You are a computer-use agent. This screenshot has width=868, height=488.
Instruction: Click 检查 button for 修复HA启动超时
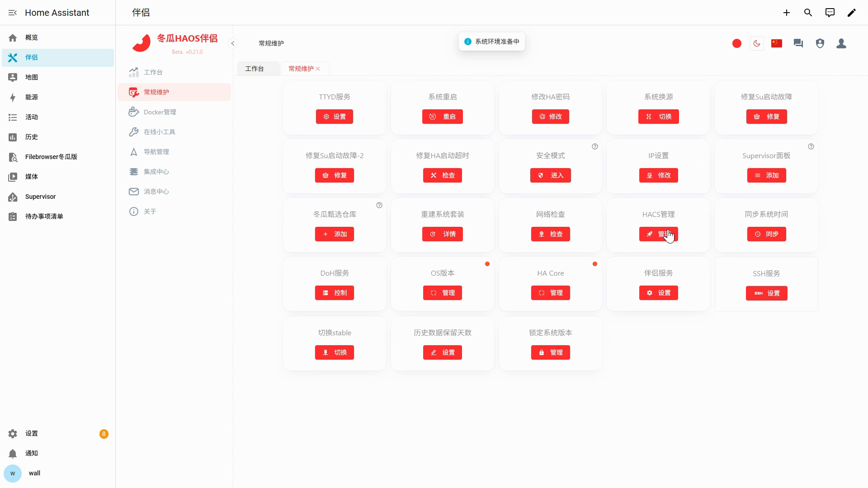tap(443, 175)
